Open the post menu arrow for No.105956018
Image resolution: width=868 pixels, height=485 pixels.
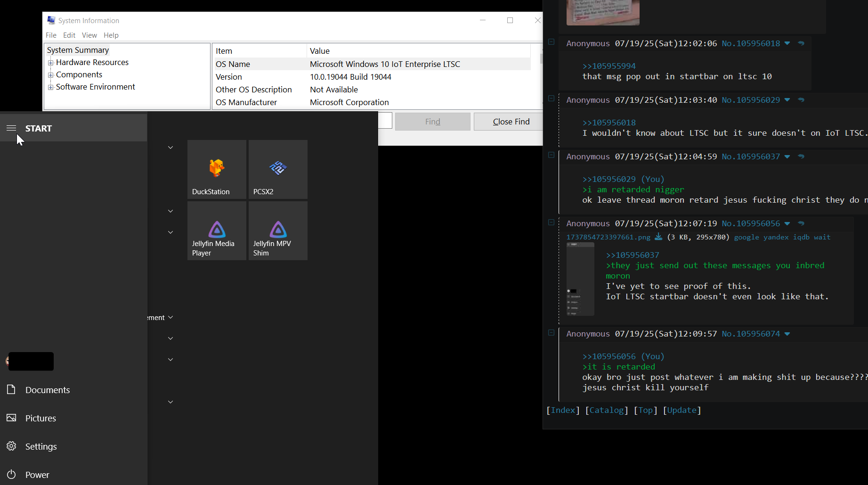click(x=787, y=43)
